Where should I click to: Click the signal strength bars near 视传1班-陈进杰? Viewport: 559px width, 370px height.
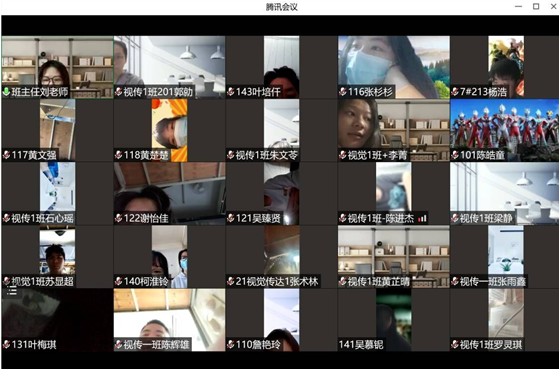point(422,218)
